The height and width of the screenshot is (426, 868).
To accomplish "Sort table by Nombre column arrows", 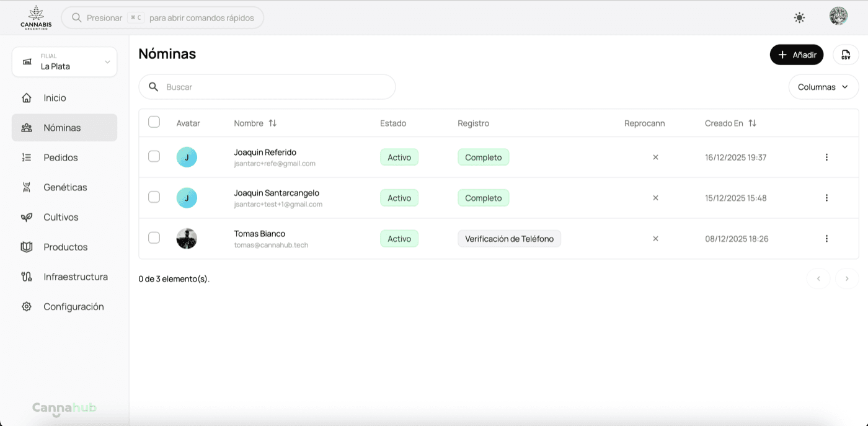I will pyautogui.click(x=272, y=123).
